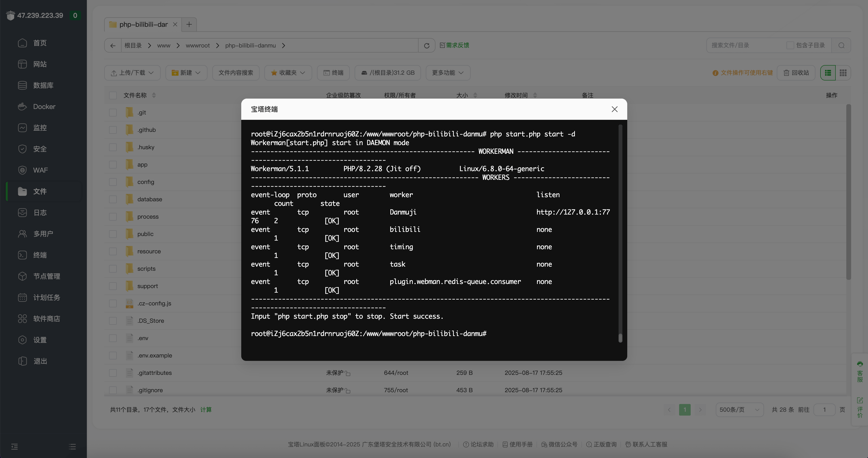
Task: Toggle the select-all files checkbox
Action: (x=113, y=95)
